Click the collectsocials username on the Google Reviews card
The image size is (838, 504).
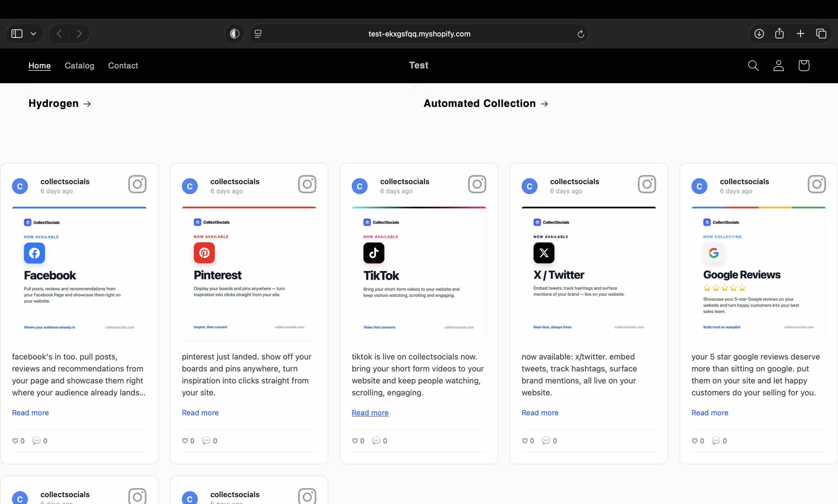(x=744, y=181)
